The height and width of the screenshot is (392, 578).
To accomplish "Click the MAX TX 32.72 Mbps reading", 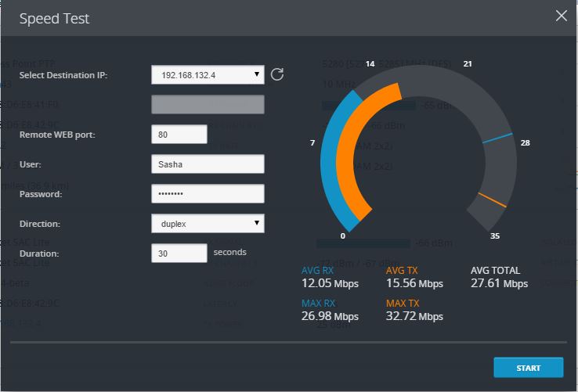I will pyautogui.click(x=414, y=316).
